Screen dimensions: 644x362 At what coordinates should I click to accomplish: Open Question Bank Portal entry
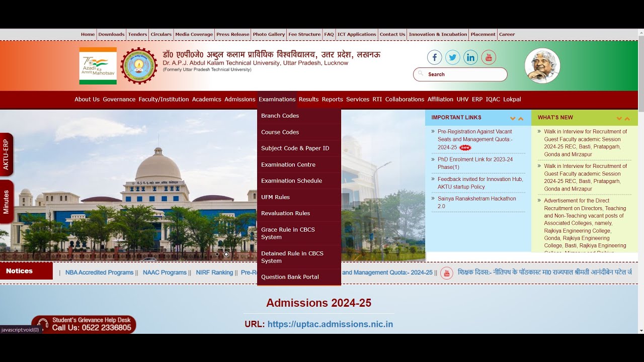pyautogui.click(x=299, y=277)
